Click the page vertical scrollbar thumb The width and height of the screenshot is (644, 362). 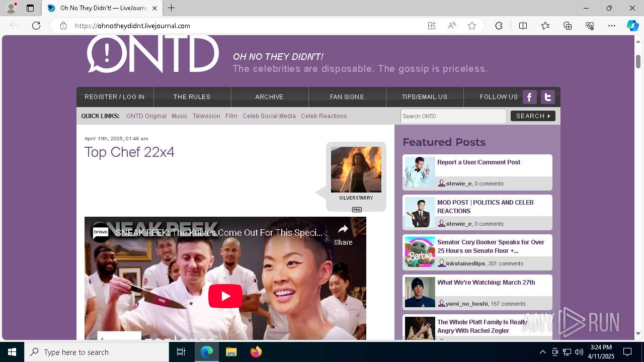pos(638,61)
